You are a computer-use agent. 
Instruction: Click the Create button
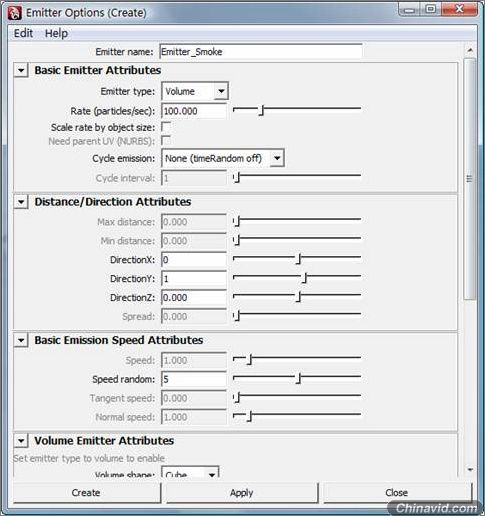87,493
